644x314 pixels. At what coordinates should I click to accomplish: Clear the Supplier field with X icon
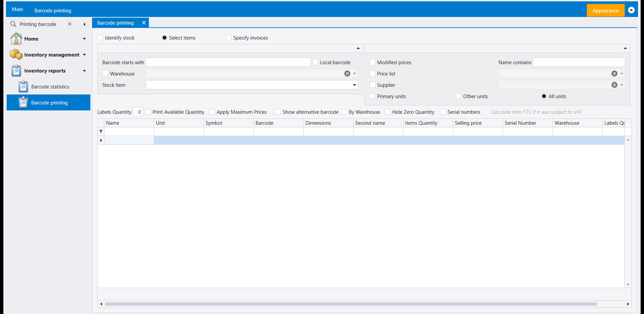614,85
